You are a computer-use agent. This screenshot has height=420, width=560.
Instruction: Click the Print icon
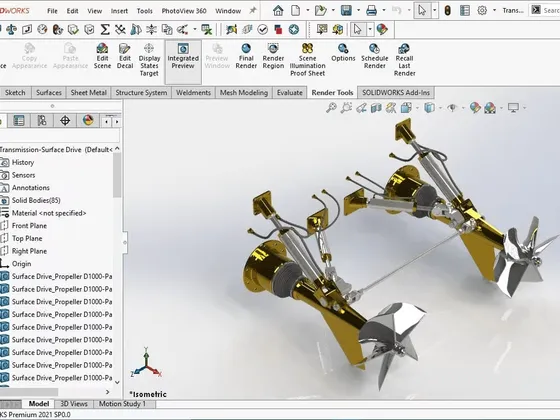point(371,10)
